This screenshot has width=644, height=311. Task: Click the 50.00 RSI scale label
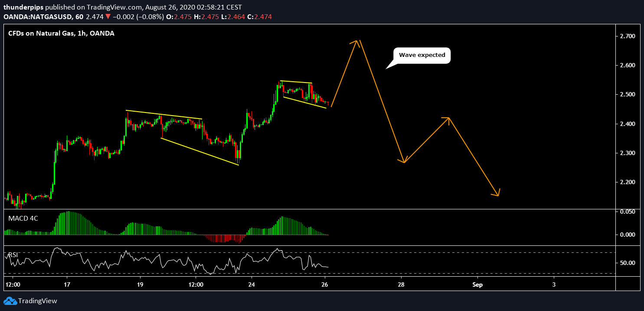[627, 263]
